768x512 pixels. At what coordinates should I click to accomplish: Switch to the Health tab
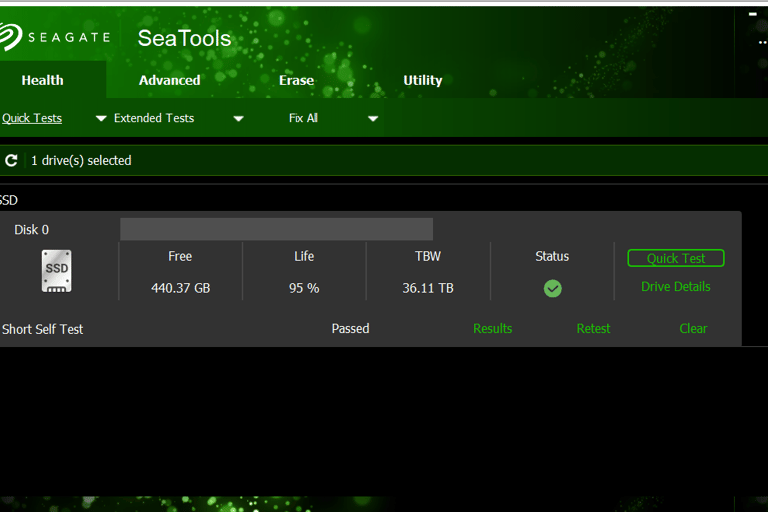pos(43,80)
